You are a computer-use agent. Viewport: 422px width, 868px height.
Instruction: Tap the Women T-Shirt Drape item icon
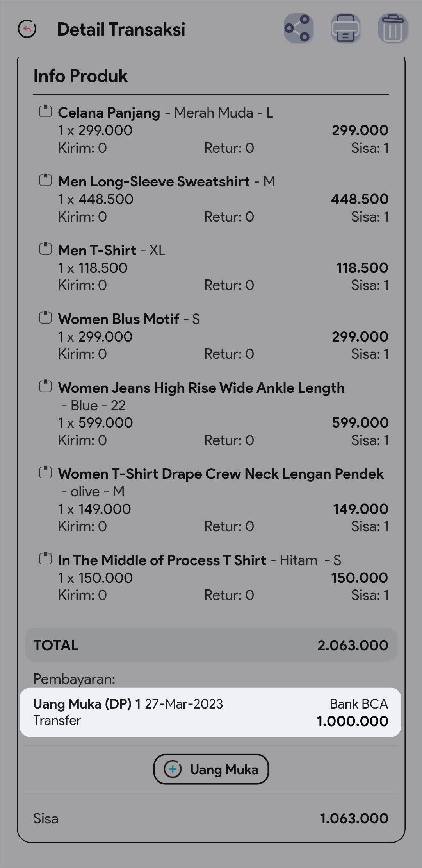click(45, 472)
